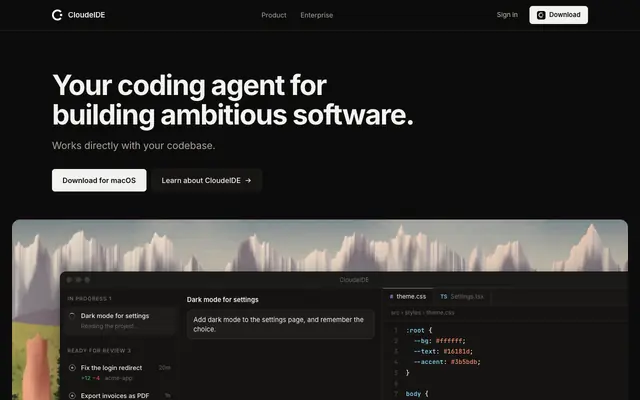Screen dimensions: 640x400
Task: Click the TS file icon on Settings.tsx tab
Action: (x=444, y=297)
